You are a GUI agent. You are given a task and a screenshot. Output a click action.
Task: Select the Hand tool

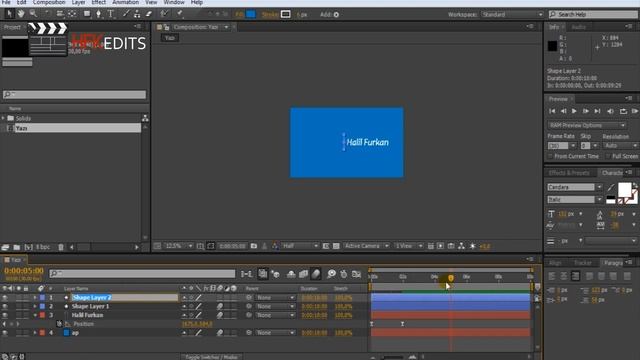coord(20,14)
